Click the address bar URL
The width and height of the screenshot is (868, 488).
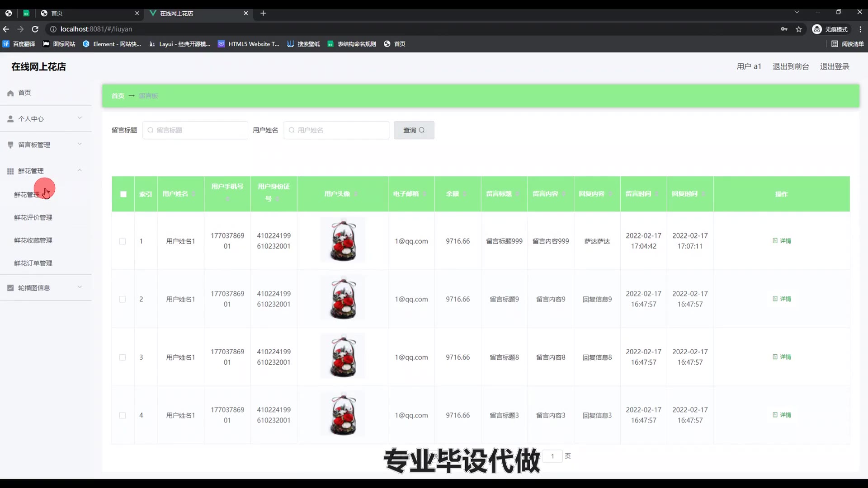(x=96, y=29)
